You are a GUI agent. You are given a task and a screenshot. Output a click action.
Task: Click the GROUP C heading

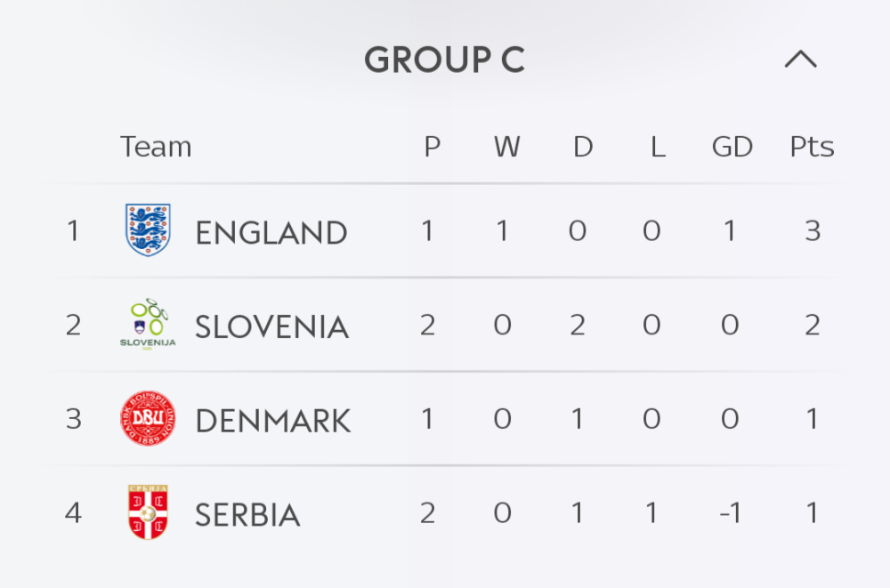(444, 60)
